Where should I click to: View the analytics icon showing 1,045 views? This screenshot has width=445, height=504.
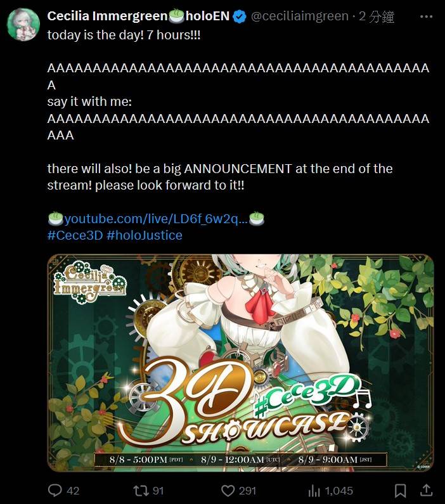(x=314, y=491)
